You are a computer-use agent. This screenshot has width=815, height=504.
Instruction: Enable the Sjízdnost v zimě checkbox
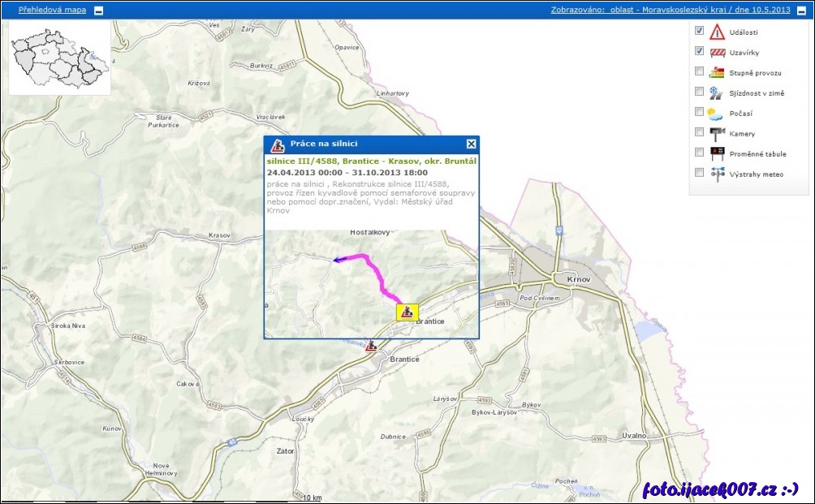pos(699,92)
